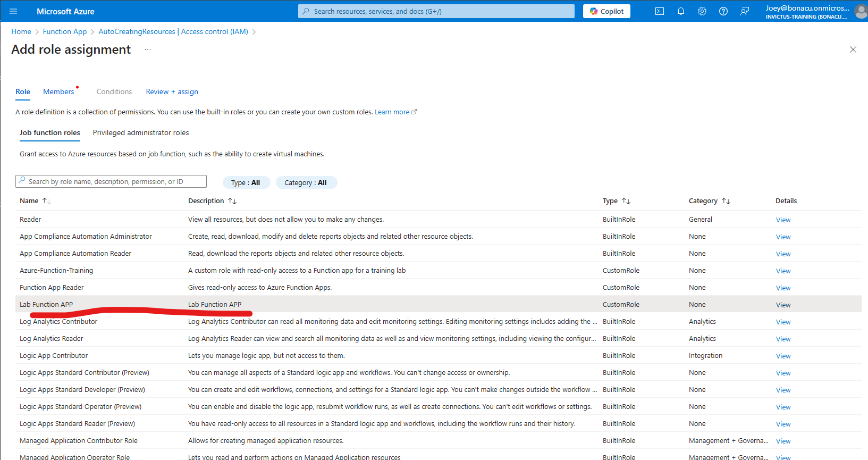
Task: Click the General category in Reader row
Action: pos(701,219)
